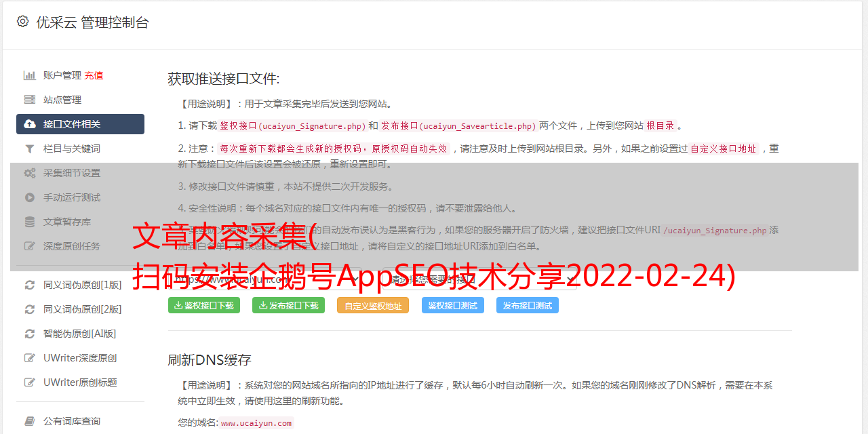This screenshot has height=434, width=868.
Task: Click the database icon for 文章暂存库
Action: (x=30, y=222)
